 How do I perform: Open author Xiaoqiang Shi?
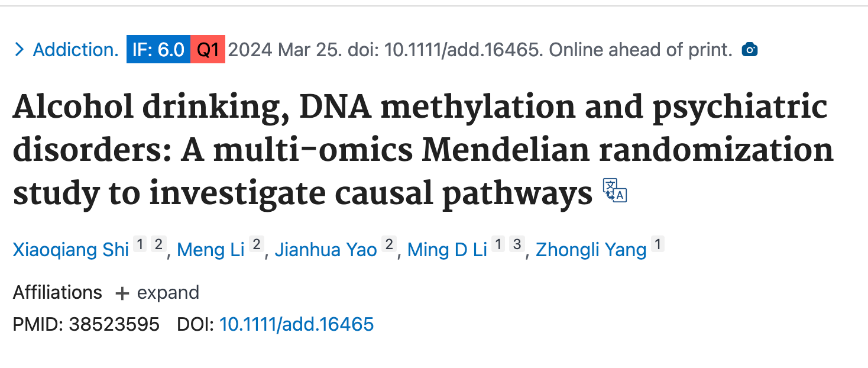tap(71, 250)
